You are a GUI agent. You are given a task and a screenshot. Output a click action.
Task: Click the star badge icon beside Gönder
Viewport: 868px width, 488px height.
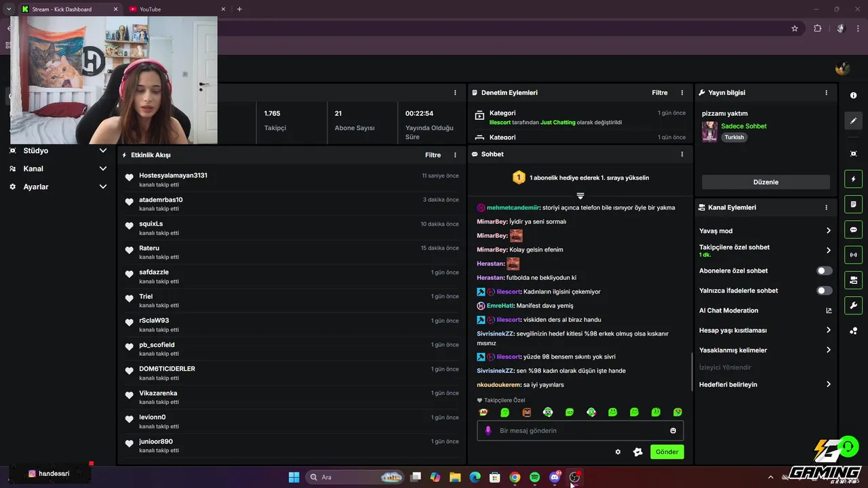click(x=637, y=452)
